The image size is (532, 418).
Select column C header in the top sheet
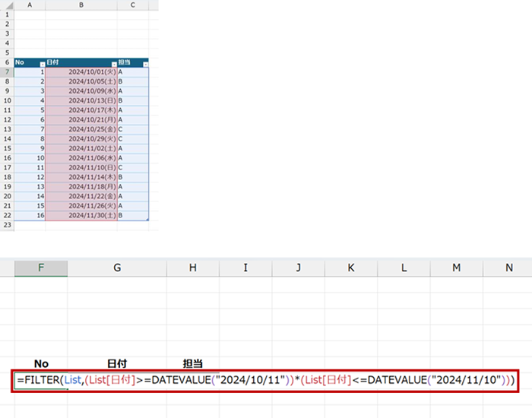[133, 5]
